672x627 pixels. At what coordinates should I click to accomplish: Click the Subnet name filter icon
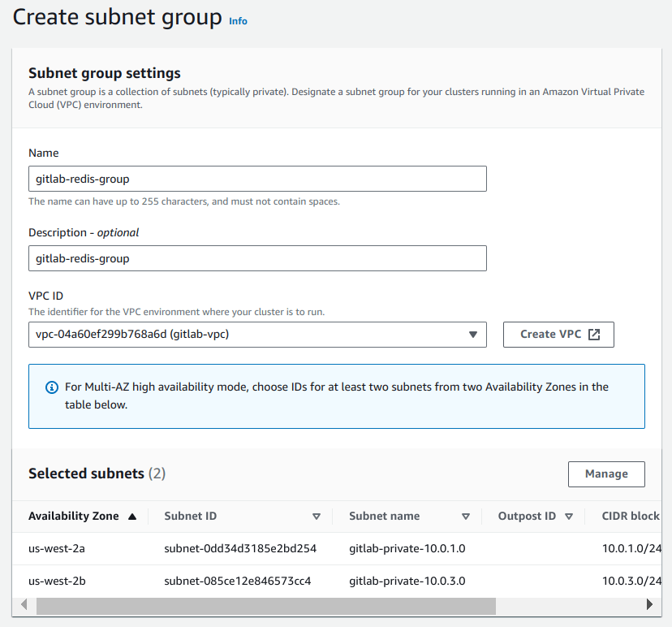[x=467, y=516]
